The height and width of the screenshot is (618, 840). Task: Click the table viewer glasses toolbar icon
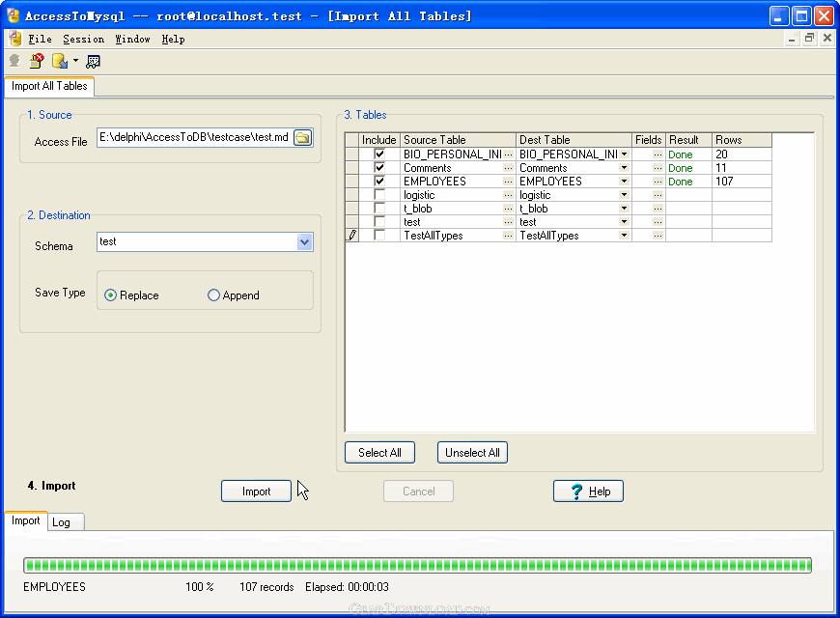click(93, 62)
